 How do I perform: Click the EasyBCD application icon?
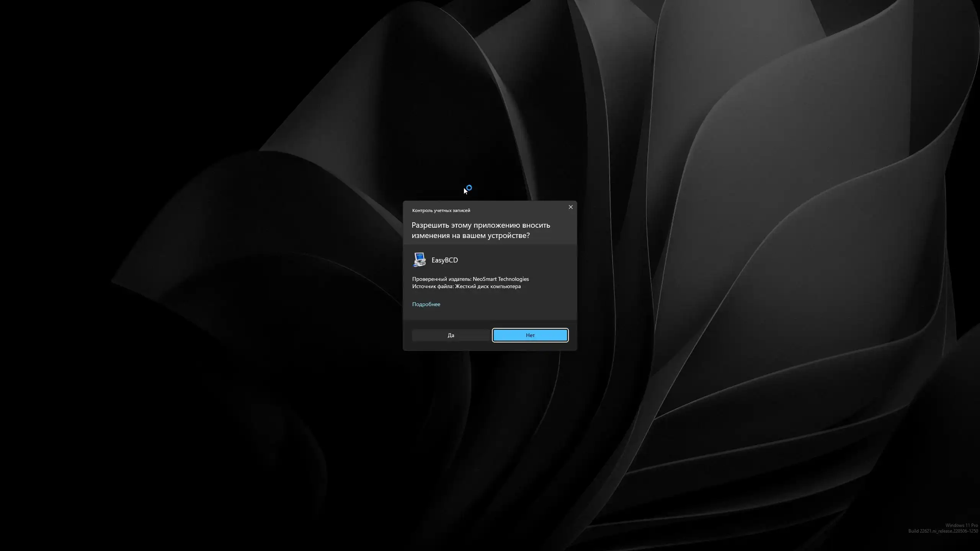click(x=420, y=260)
